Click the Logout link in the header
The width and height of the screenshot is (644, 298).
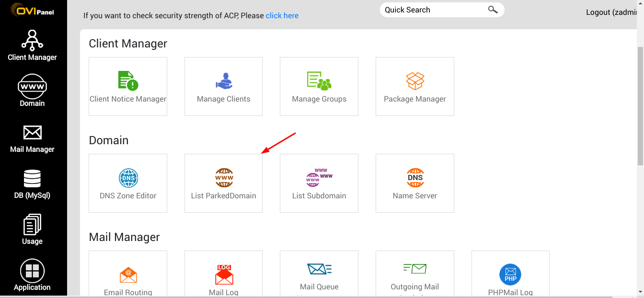click(x=611, y=12)
